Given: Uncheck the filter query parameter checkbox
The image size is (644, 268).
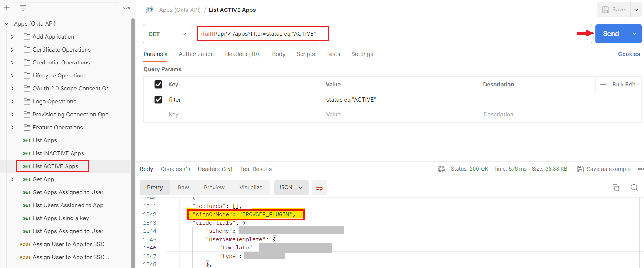Looking at the screenshot, I should [x=158, y=100].
